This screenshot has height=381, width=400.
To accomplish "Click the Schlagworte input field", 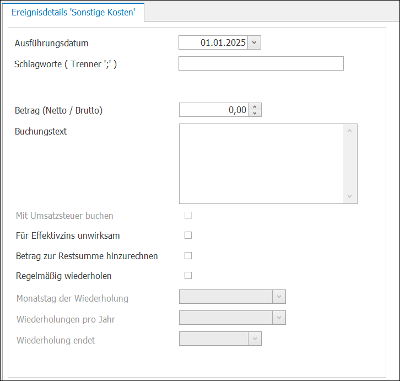I will (x=261, y=64).
